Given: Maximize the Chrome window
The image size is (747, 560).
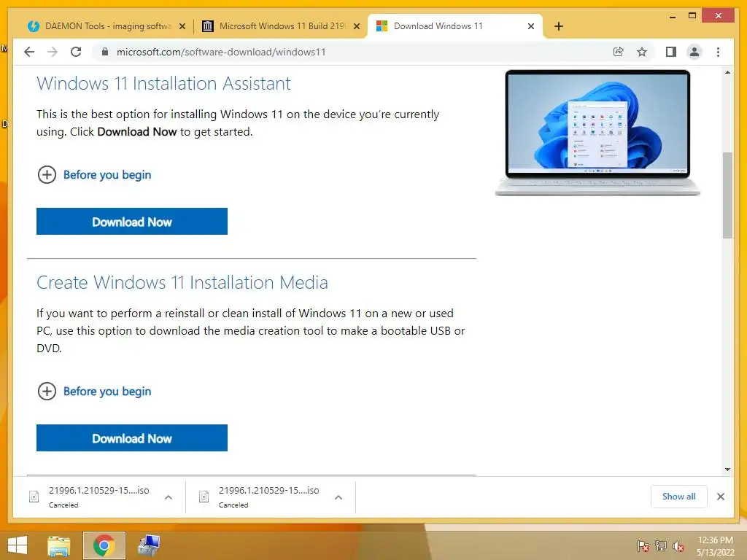Looking at the screenshot, I should tap(692, 16).
